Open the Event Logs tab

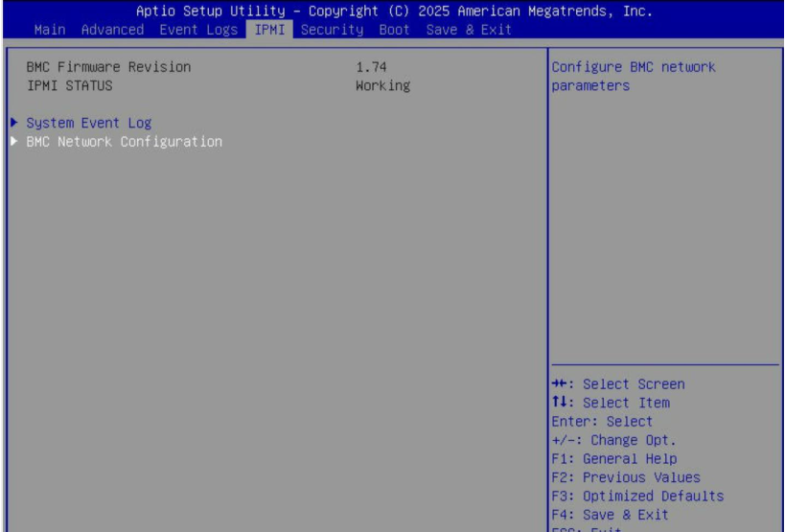click(196, 30)
